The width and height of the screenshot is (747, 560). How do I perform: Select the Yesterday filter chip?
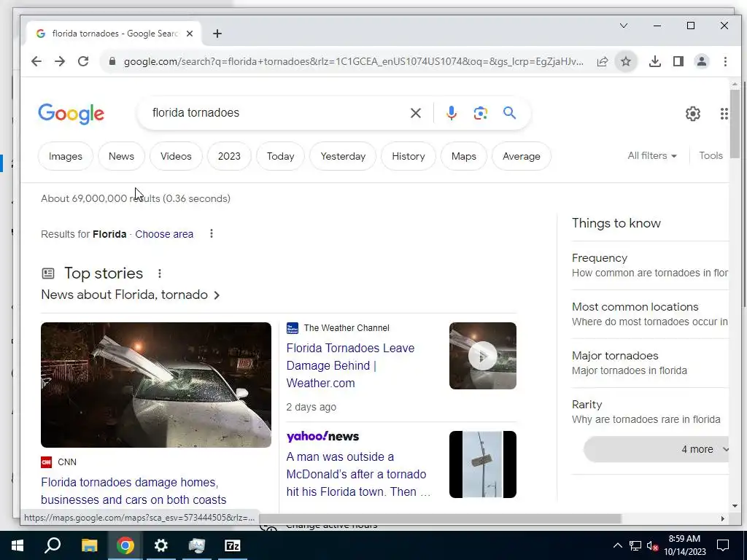[x=343, y=156]
